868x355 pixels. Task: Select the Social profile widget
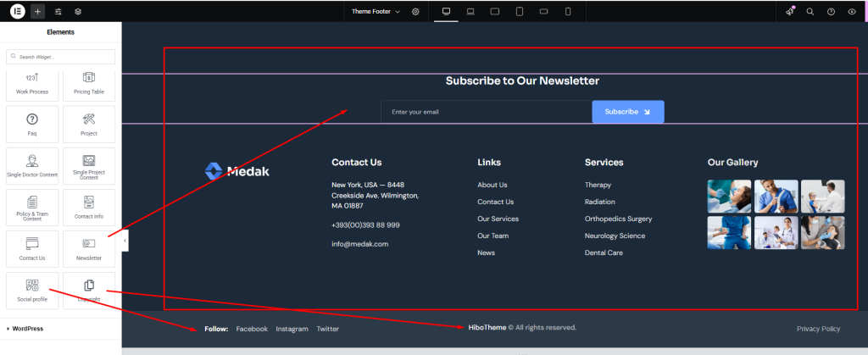32,290
